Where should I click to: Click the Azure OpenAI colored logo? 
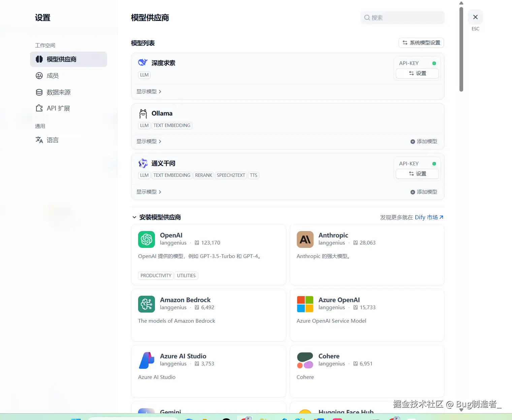(x=305, y=304)
